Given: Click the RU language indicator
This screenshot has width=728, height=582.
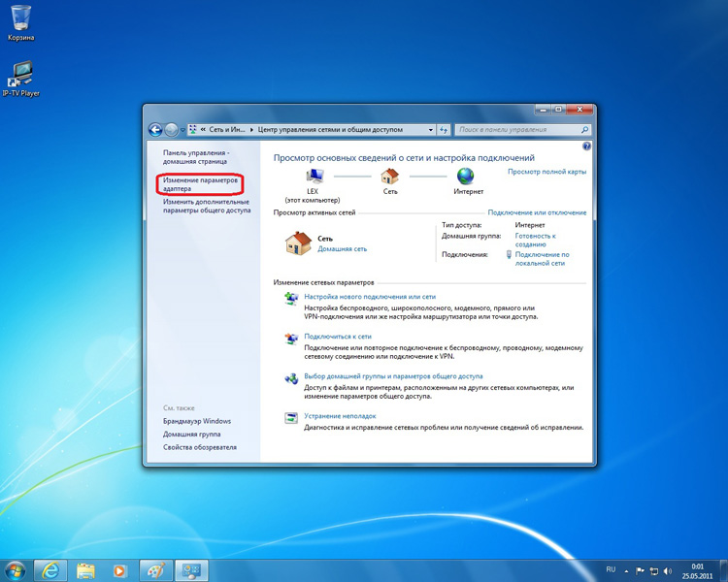Looking at the screenshot, I should click(x=611, y=569).
